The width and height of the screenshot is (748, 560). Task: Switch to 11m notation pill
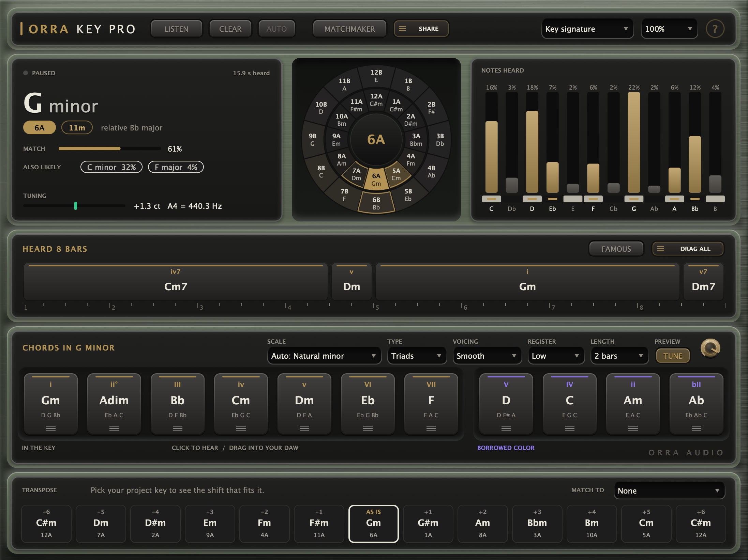tap(77, 128)
